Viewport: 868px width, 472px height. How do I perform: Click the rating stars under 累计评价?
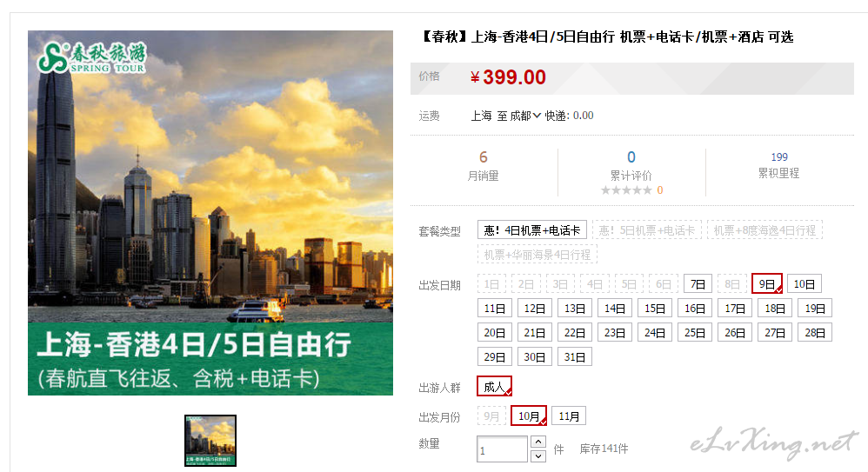coord(626,190)
